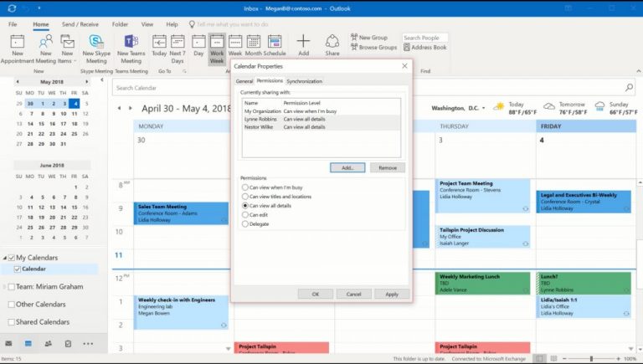Screen dimensions: 643x364
Task: Collapse the folder pane arrow
Action: pyautogui.click(x=101, y=80)
